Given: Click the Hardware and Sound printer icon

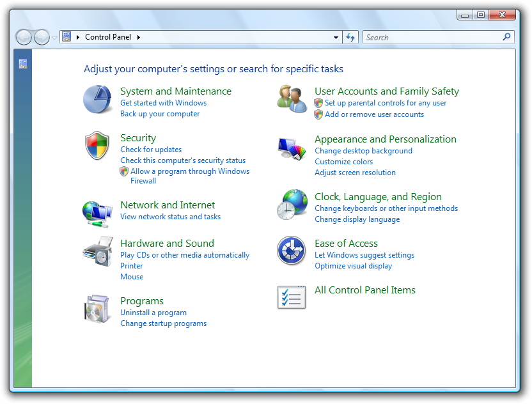Looking at the screenshot, I should [98, 251].
